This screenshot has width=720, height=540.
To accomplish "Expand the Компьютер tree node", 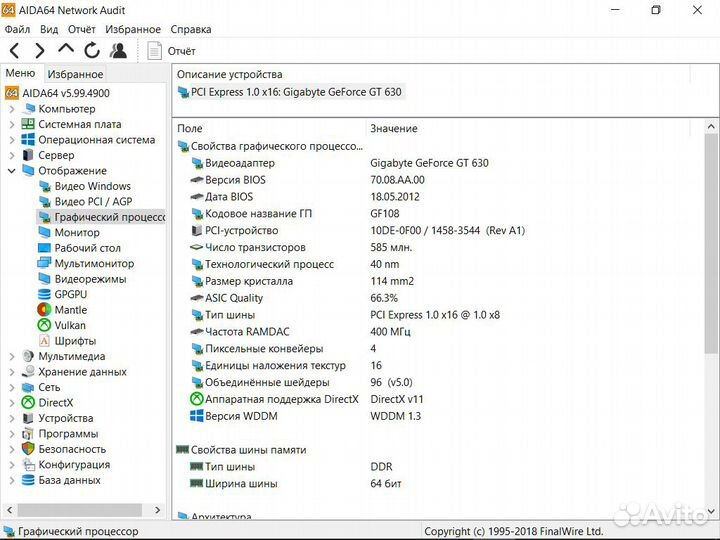I will pos(12,109).
